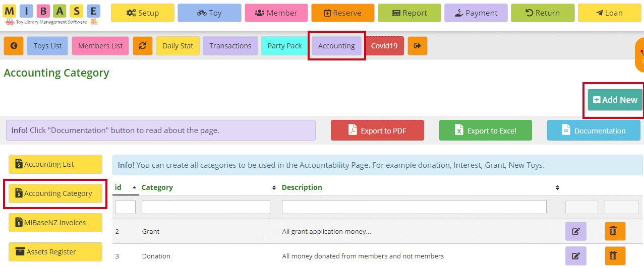
Task: Open the Party Pack tab
Action: pyautogui.click(x=284, y=46)
